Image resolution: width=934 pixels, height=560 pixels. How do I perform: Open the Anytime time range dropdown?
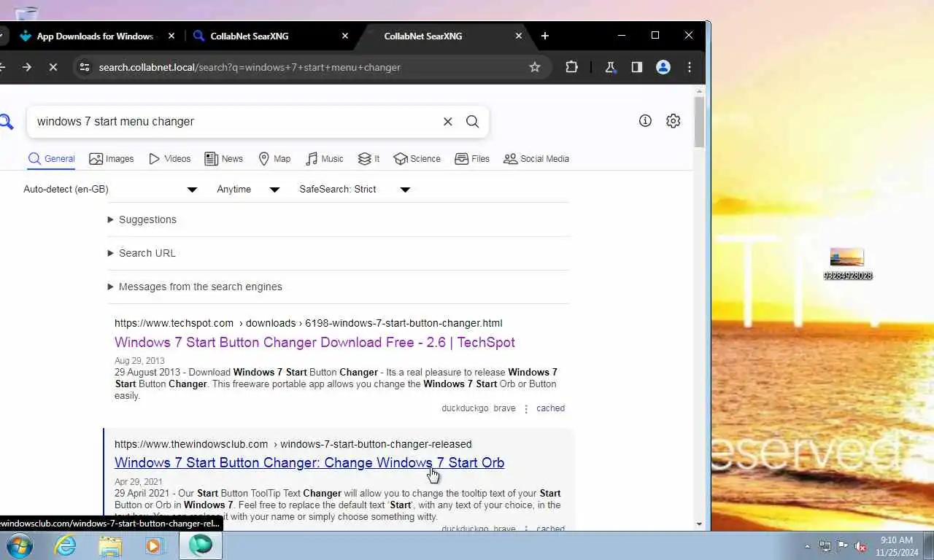(x=248, y=190)
